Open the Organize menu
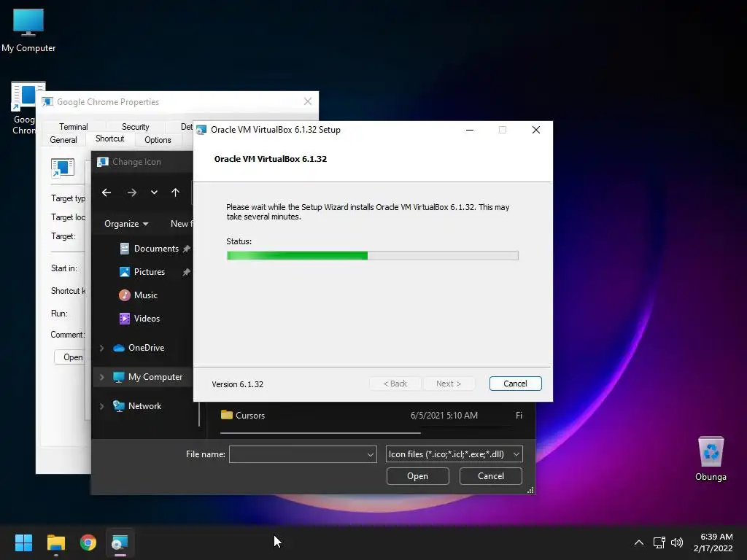The height and width of the screenshot is (560, 747). tap(126, 224)
